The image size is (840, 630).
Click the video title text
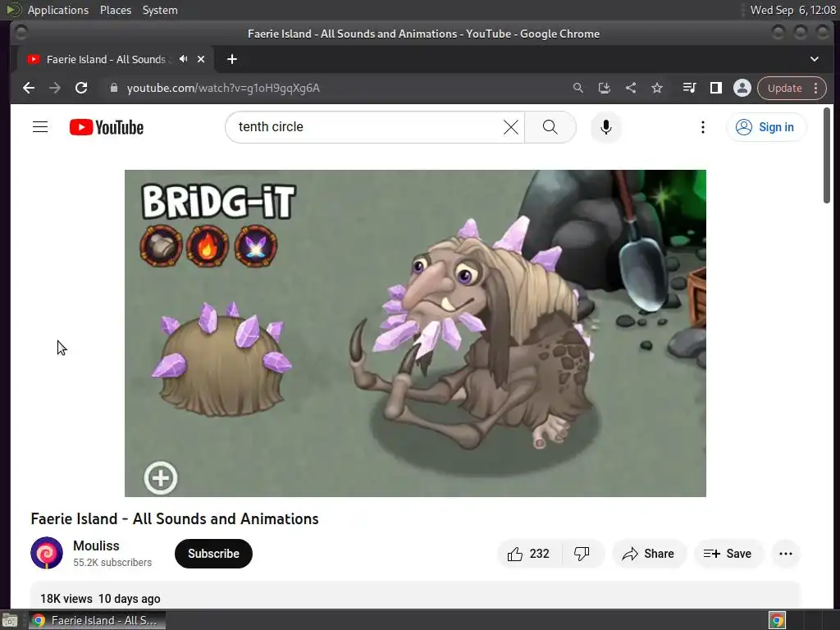click(x=175, y=518)
